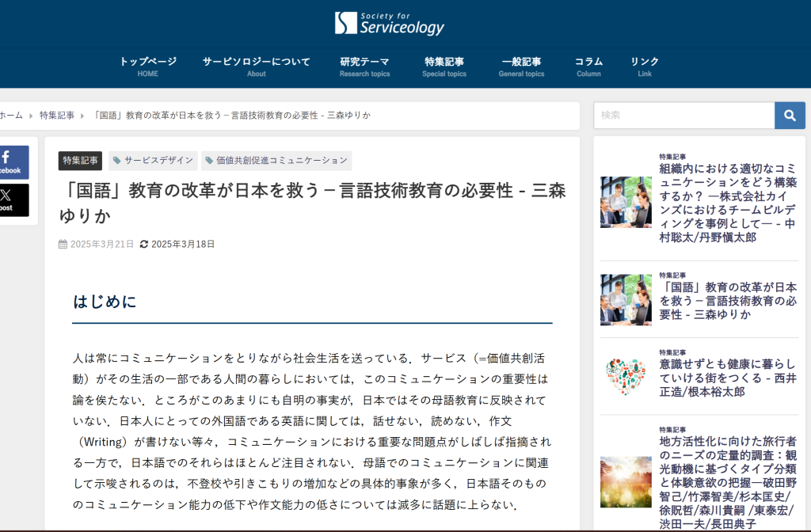Click the ホーム breadcrumb link
Image resolution: width=811 pixels, height=532 pixels.
pos(11,114)
